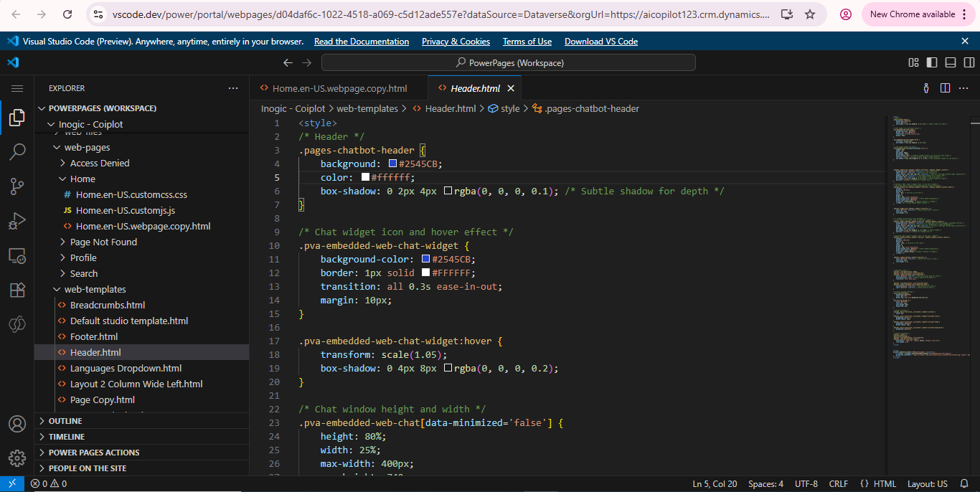
Task: Open Terms of Use link
Action: pyautogui.click(x=527, y=42)
